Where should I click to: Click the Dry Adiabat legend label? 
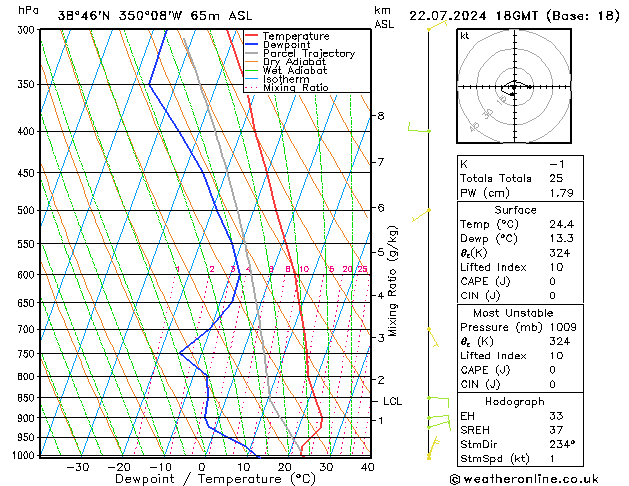tap(294, 62)
